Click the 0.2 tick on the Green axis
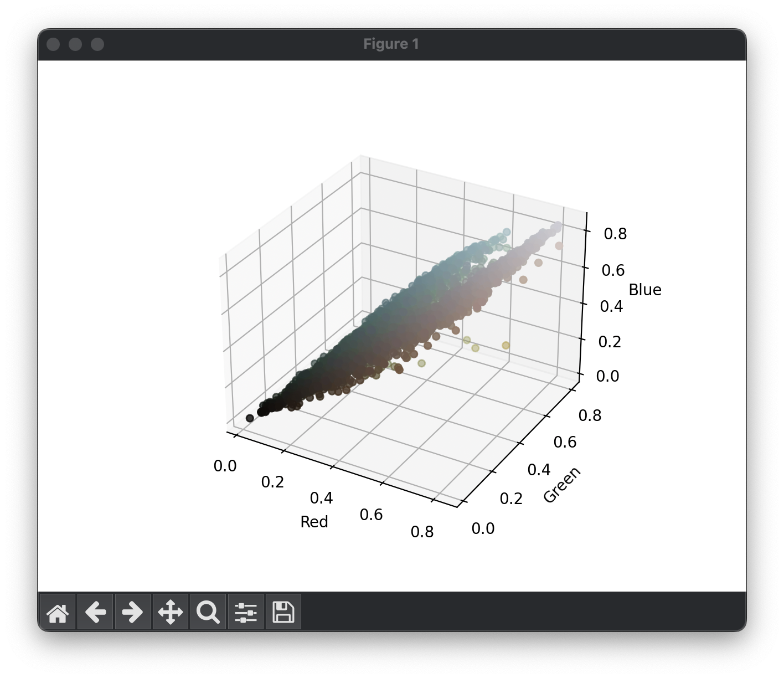This screenshot has height=678, width=784. (511, 499)
